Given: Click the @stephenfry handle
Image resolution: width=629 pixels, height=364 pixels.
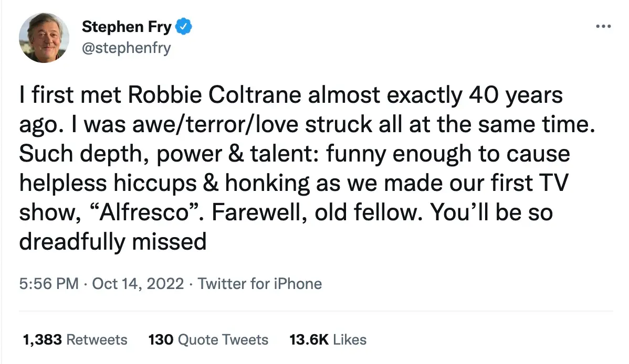Looking at the screenshot, I should [126, 47].
